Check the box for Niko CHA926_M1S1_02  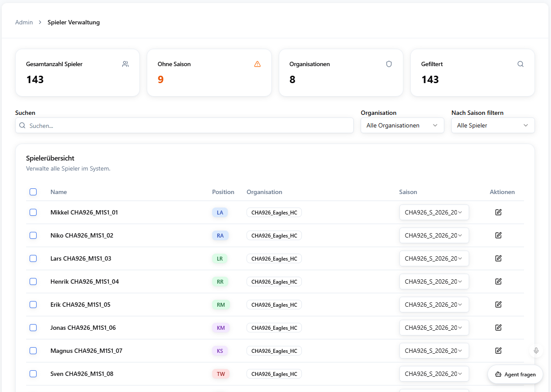point(33,235)
